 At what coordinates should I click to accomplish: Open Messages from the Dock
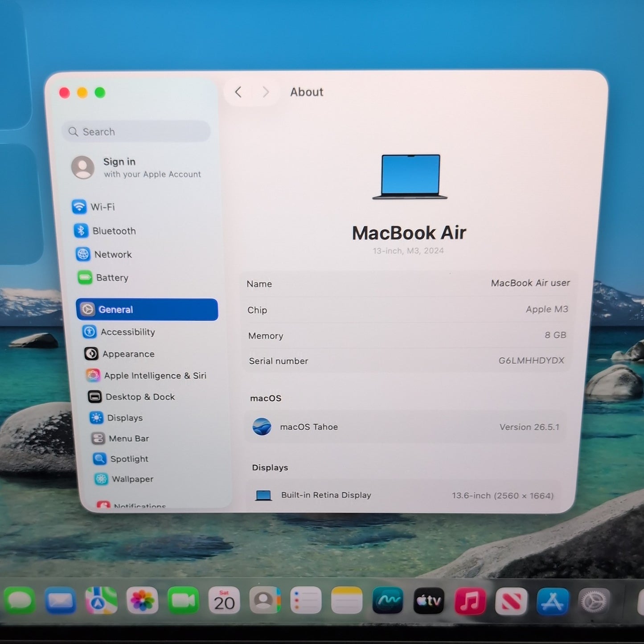(x=19, y=600)
